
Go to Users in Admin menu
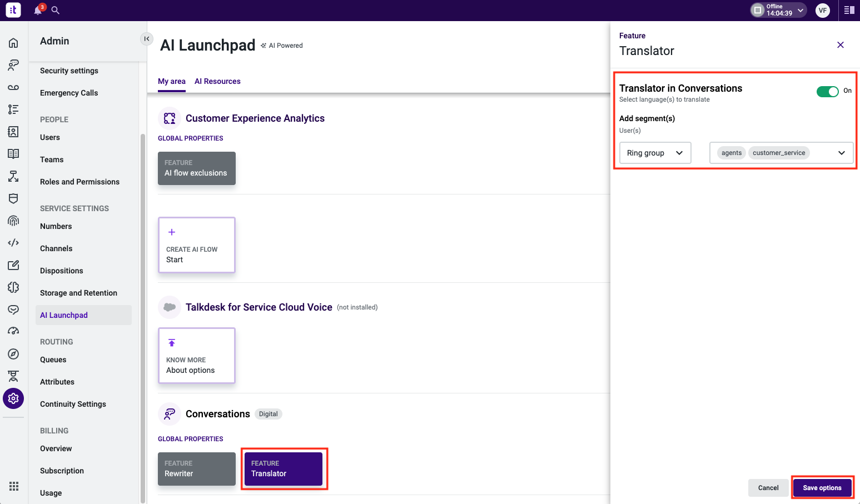coord(50,137)
